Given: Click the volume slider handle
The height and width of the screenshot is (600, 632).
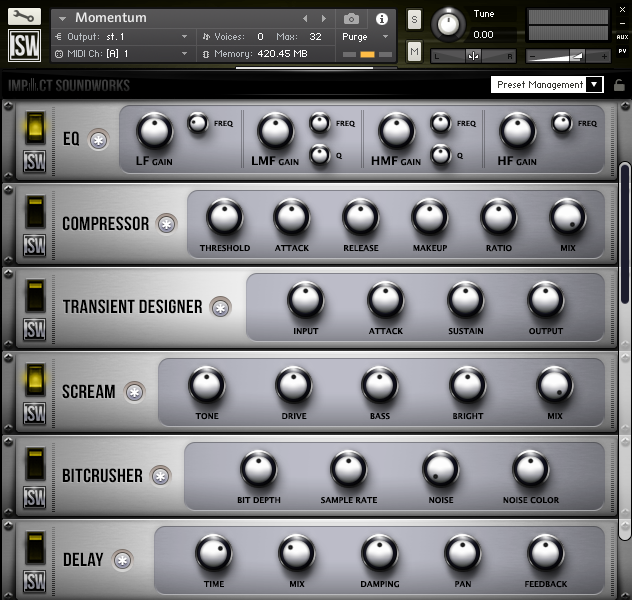Looking at the screenshot, I should (x=577, y=56).
